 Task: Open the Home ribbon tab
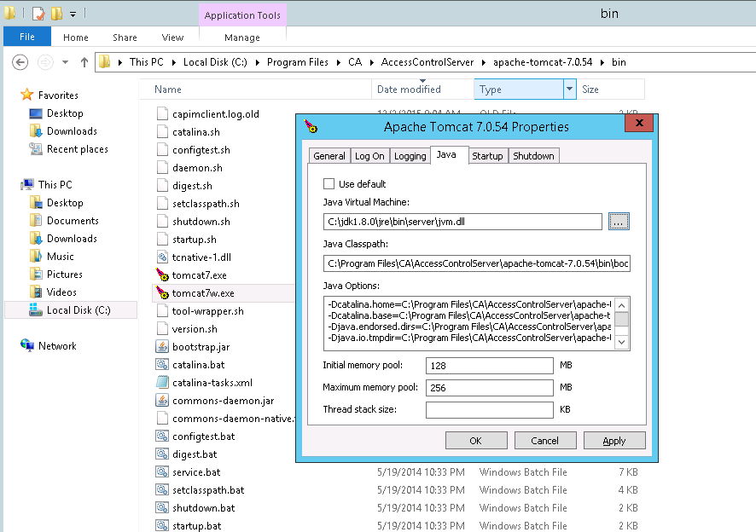click(x=76, y=38)
